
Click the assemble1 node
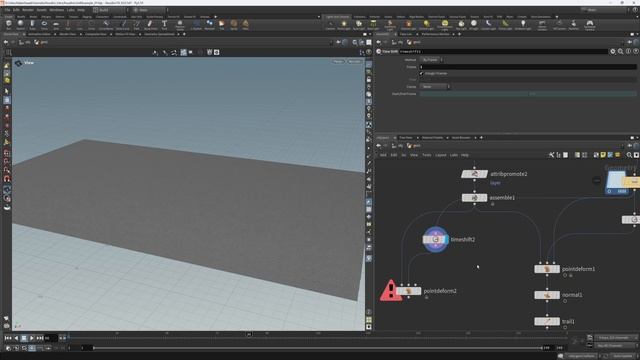point(474,198)
